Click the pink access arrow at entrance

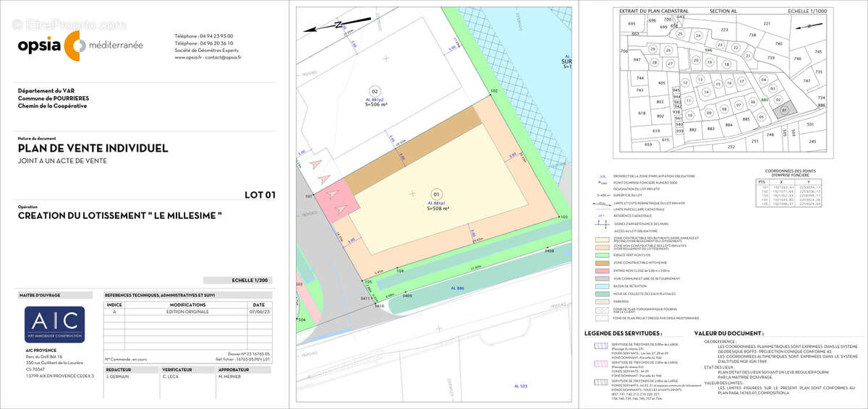[333, 194]
